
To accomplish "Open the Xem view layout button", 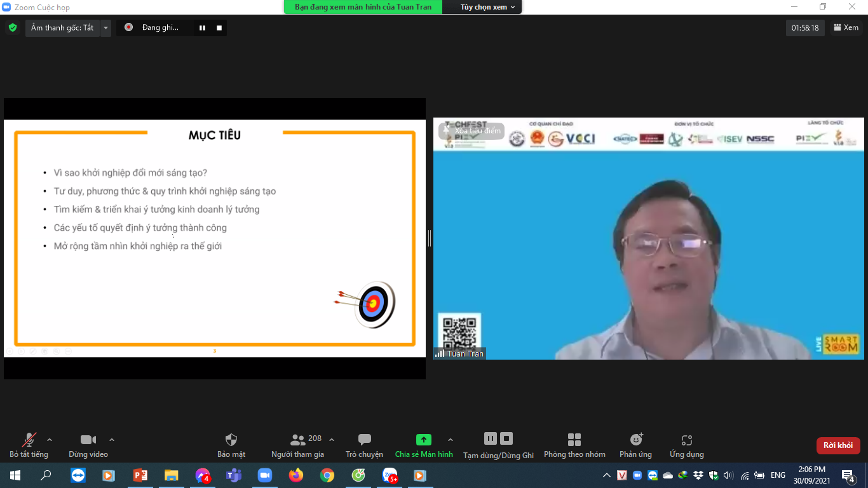I will (x=846, y=27).
